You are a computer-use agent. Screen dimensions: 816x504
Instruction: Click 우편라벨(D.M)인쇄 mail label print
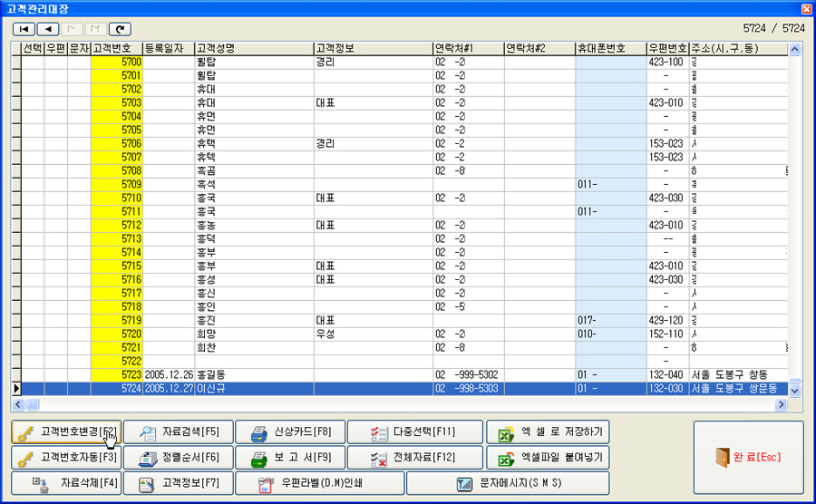click(x=320, y=483)
